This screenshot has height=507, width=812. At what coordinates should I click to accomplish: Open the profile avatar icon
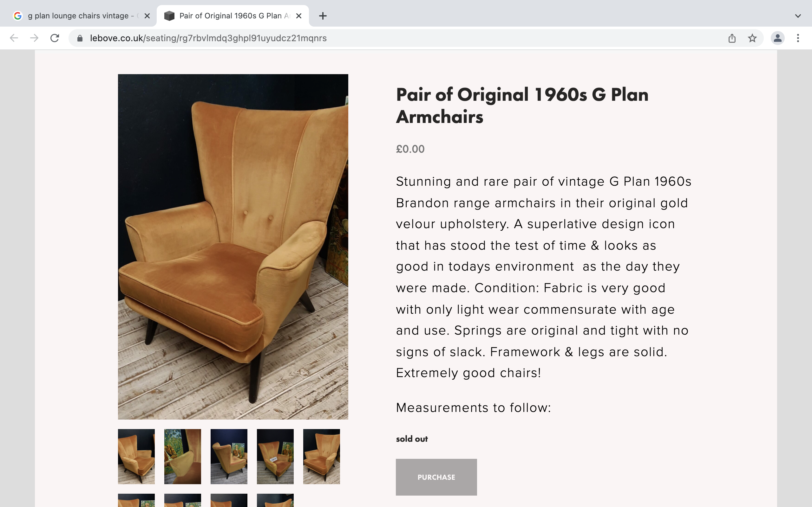coord(777,38)
